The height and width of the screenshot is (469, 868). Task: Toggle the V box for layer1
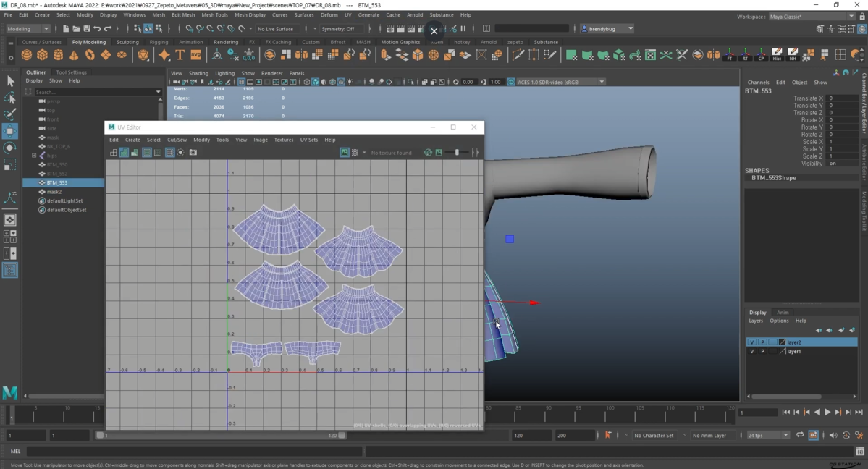(x=751, y=352)
